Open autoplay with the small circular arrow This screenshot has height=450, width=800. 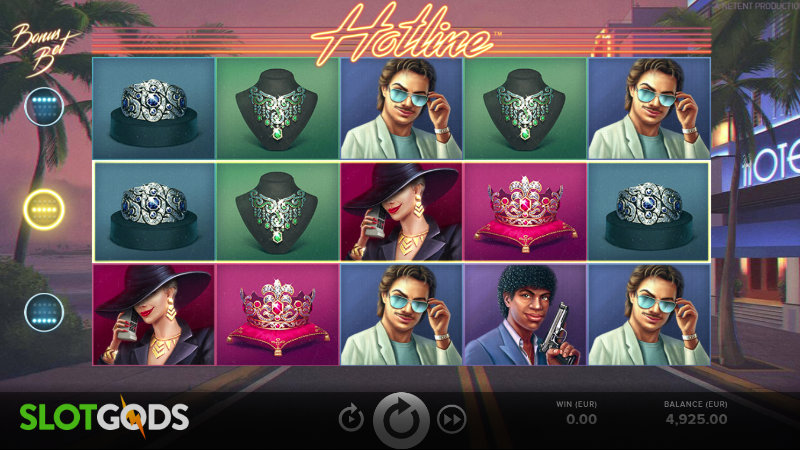[351, 419]
